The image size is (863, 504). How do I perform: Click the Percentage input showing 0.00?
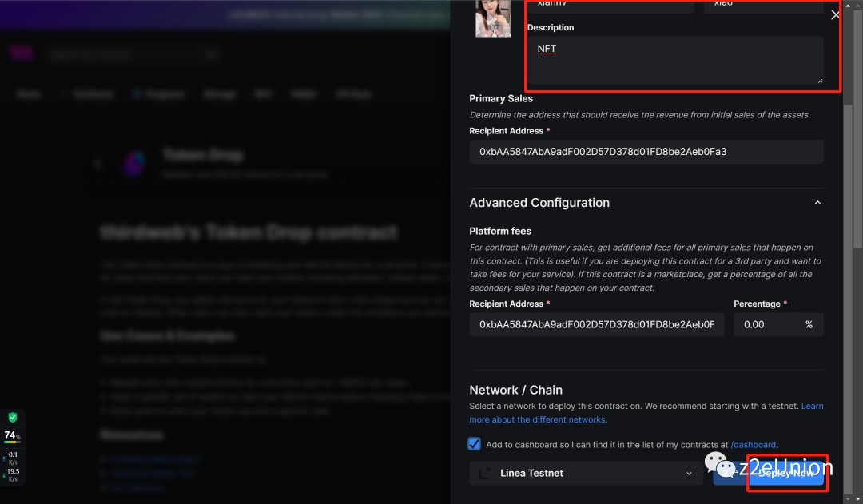point(764,325)
